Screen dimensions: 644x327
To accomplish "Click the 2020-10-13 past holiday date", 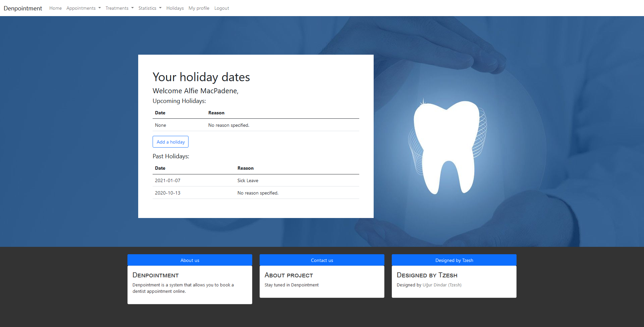I will (x=168, y=193).
